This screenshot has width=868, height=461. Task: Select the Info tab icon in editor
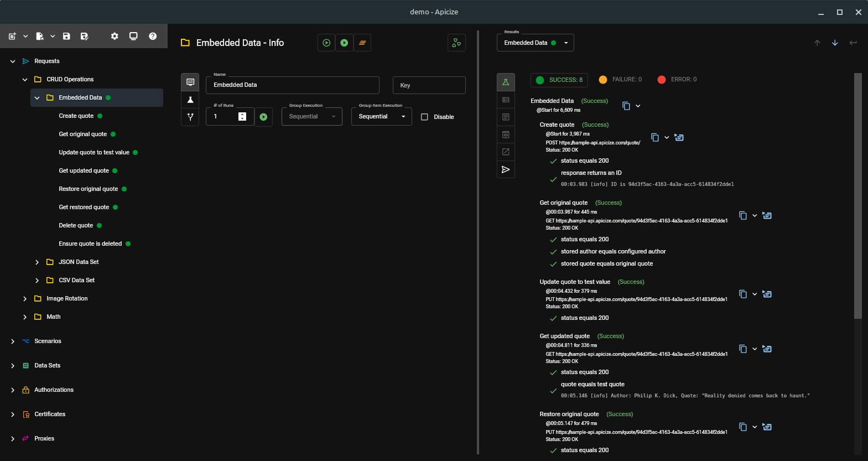click(x=190, y=82)
